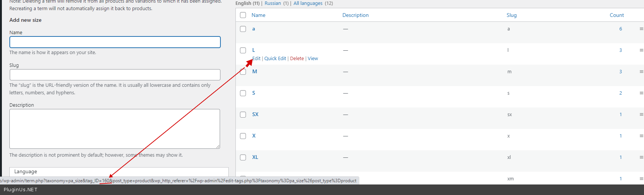
Task: Select the checkbox beside term XL
Action: [243, 157]
